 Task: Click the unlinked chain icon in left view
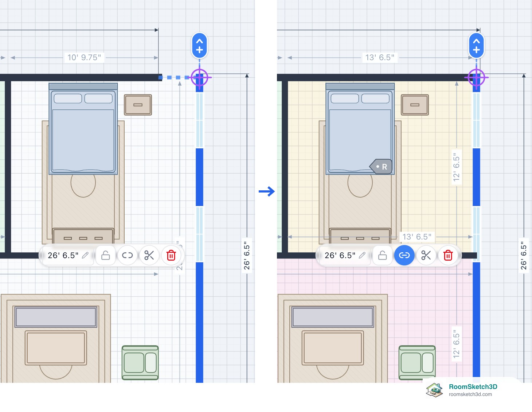click(x=127, y=255)
